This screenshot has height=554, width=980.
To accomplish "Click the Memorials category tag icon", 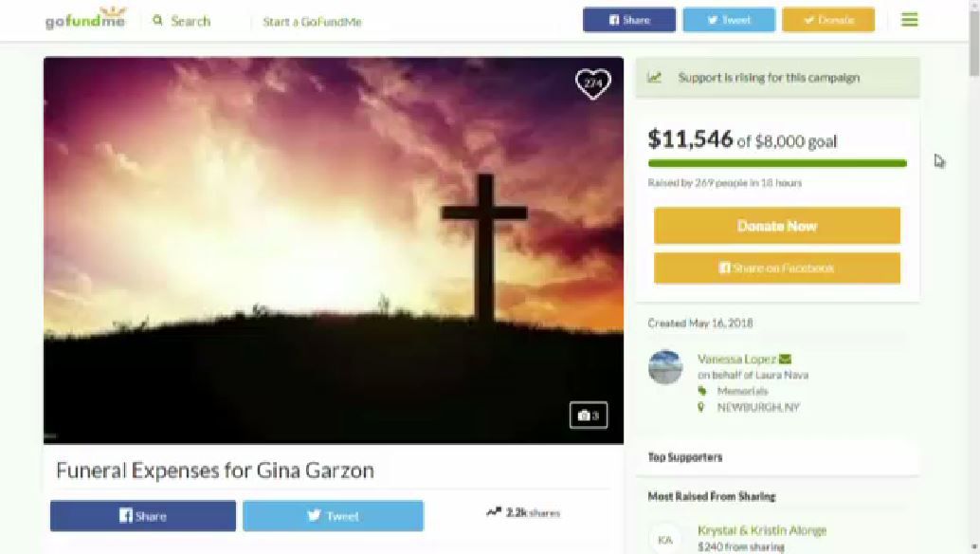I will tap(702, 392).
